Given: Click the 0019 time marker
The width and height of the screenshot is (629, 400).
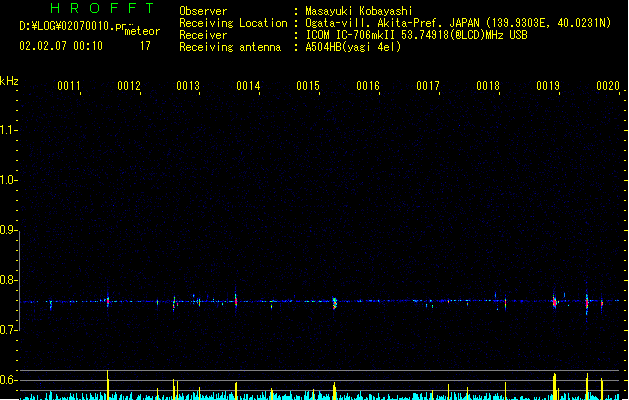Looking at the screenshot, I should pos(548,86).
